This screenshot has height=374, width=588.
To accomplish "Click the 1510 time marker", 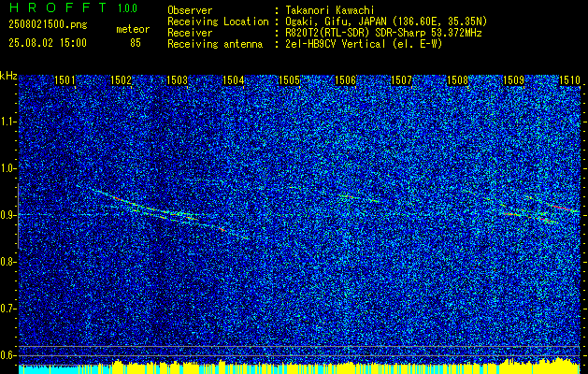I will point(569,80).
